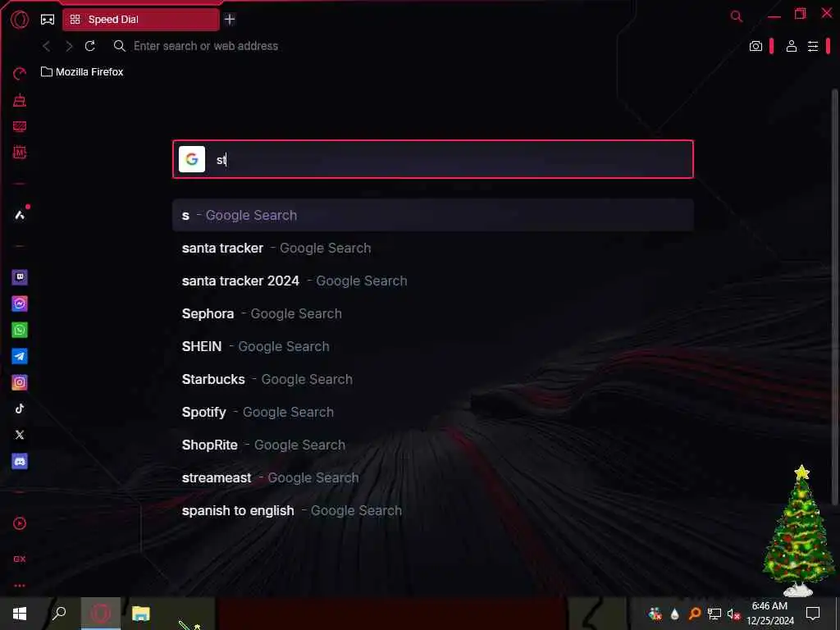Screen dimensions: 840x630
Task: Choose 'spanish to english' suggestion
Action: pos(433,510)
